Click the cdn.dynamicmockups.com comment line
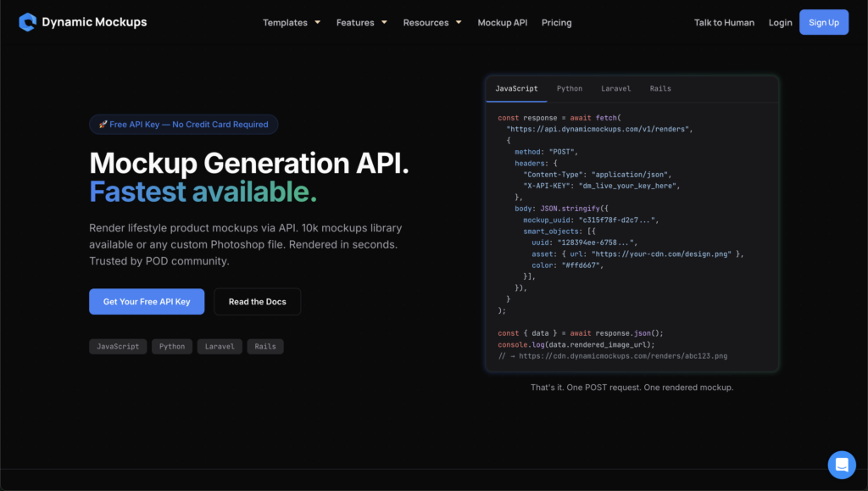This screenshot has height=491, width=868. pos(613,356)
